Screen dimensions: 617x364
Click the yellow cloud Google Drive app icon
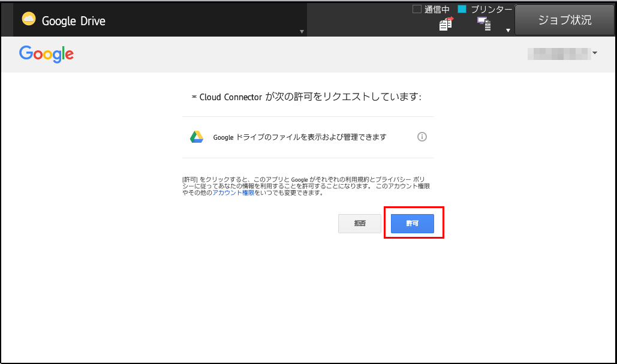point(29,19)
